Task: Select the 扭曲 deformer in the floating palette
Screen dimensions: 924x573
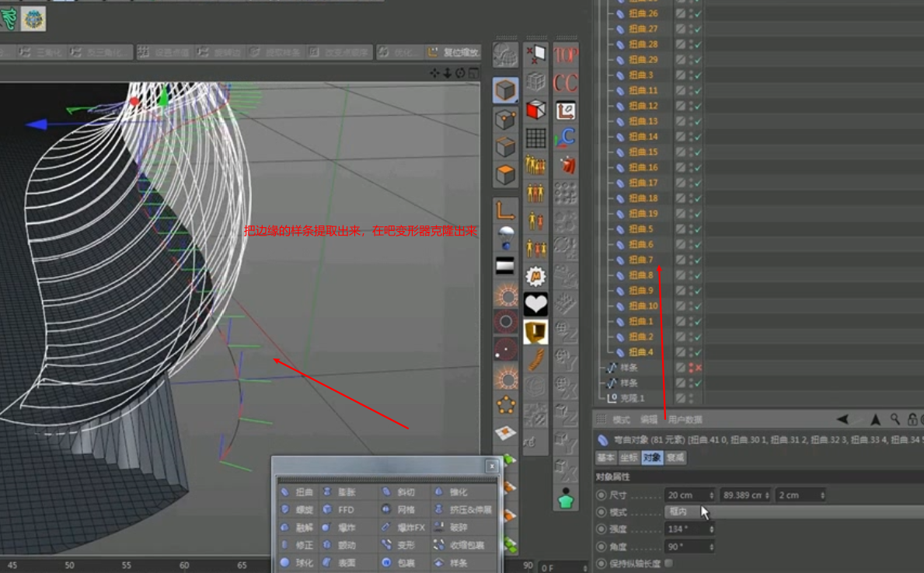Action: (298, 491)
